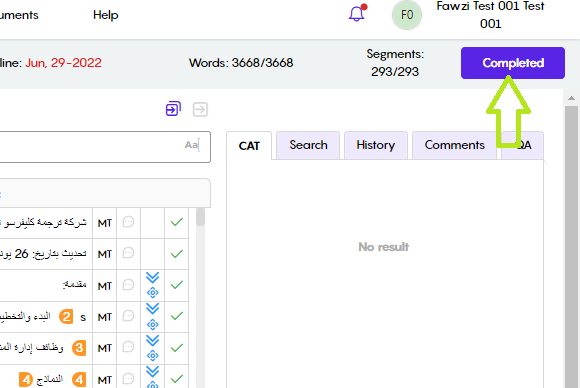Click the MT label on شركة ترجمة row

point(105,223)
